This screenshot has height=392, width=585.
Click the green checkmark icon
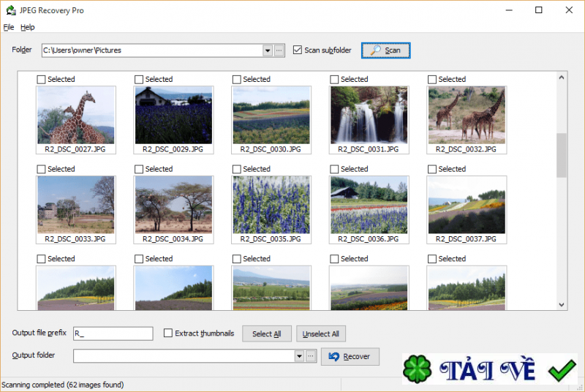[x=561, y=371]
